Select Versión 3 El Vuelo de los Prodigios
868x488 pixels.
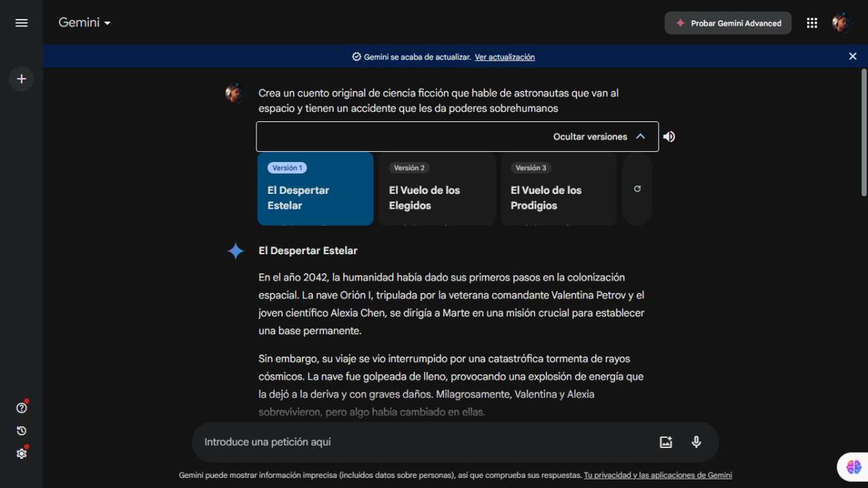pyautogui.click(x=559, y=189)
